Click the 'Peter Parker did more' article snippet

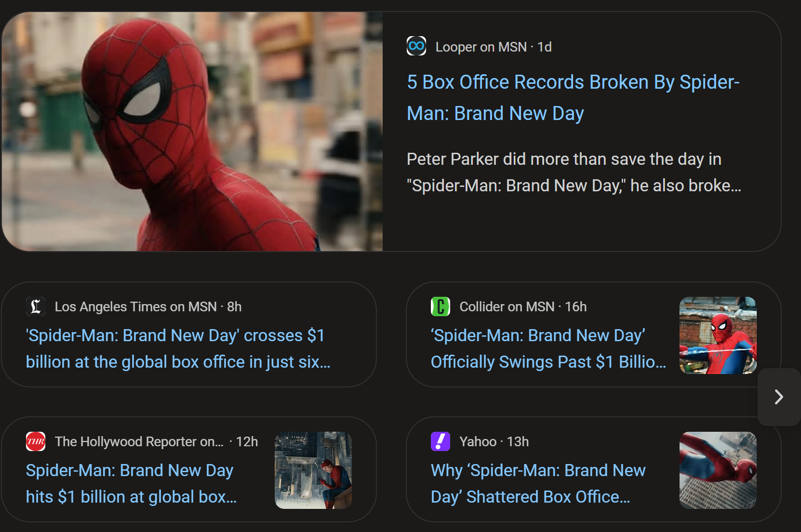pyautogui.click(x=574, y=172)
